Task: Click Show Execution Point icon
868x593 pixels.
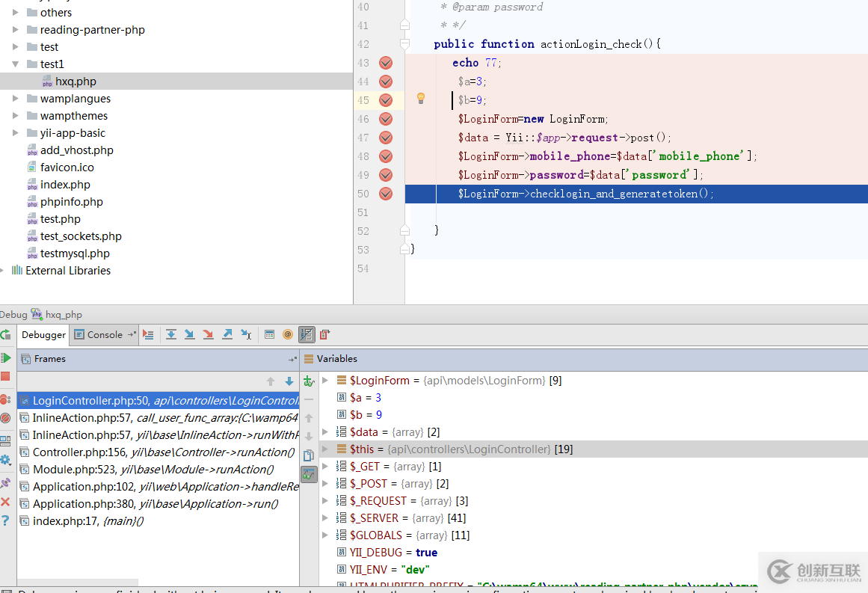Action: click(x=148, y=334)
